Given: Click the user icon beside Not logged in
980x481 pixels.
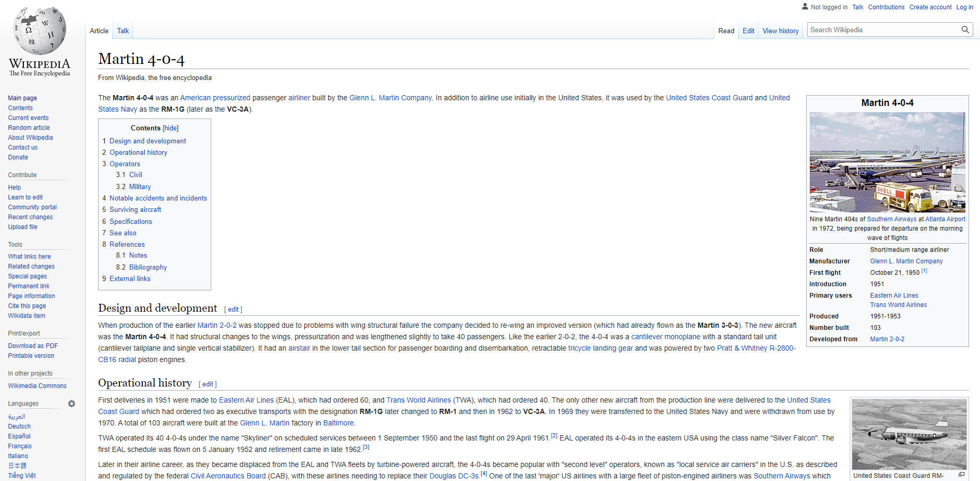Looking at the screenshot, I should tap(805, 7).
